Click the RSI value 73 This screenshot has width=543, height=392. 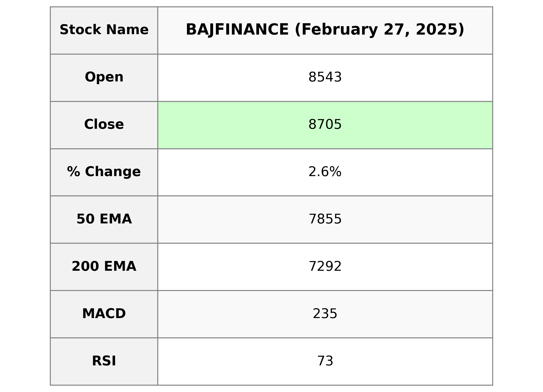[325, 361]
